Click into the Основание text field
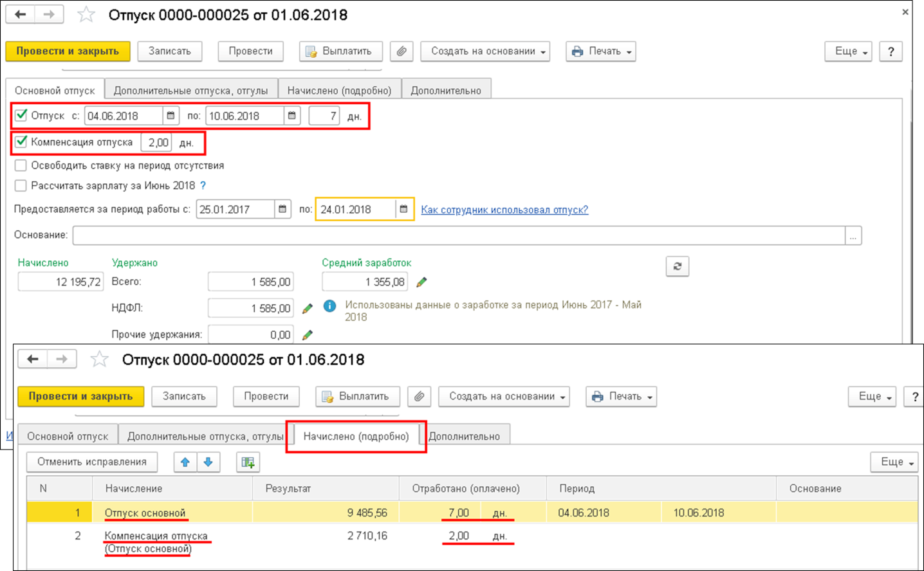 pyautogui.click(x=458, y=235)
